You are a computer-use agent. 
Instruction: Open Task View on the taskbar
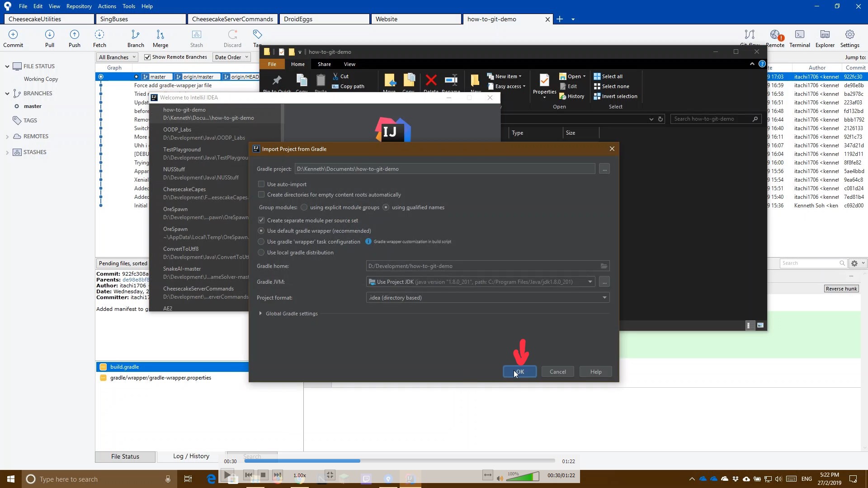(188, 479)
